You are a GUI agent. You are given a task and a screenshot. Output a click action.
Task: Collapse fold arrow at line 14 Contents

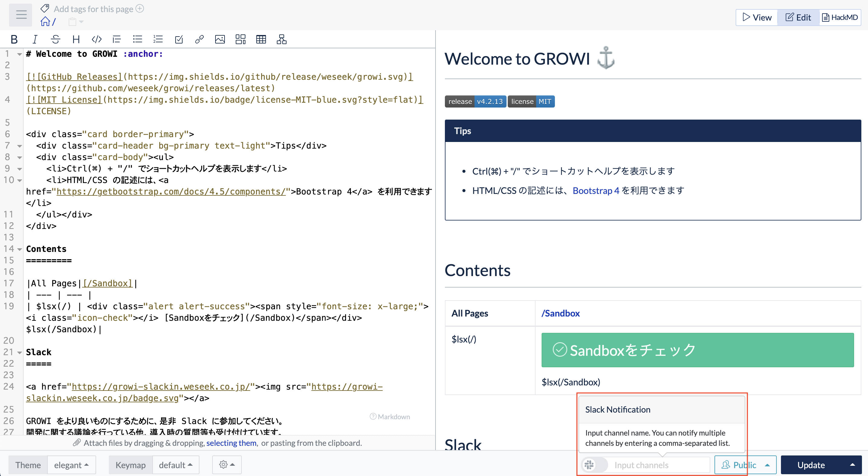click(x=20, y=249)
